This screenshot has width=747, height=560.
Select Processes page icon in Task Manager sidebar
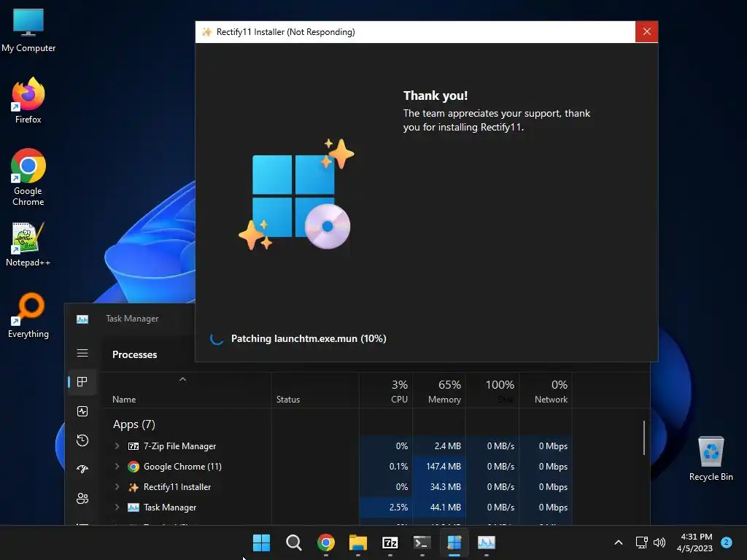coord(82,382)
